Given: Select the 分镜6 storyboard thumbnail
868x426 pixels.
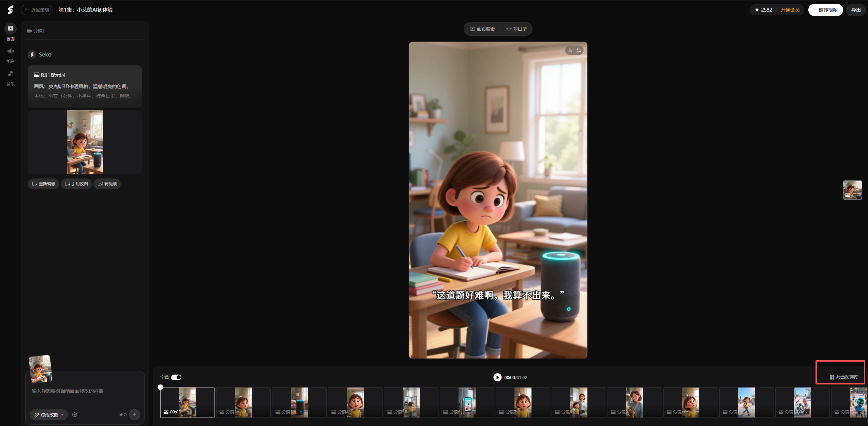Looking at the screenshot, I should (x=467, y=403).
